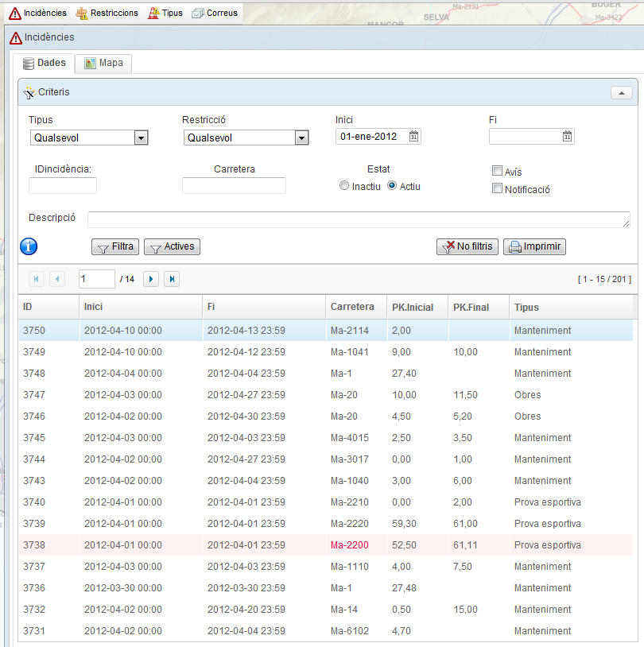Screen dimensions: 644x647
Task: Switch to the Dades tab
Action: pyautogui.click(x=44, y=63)
